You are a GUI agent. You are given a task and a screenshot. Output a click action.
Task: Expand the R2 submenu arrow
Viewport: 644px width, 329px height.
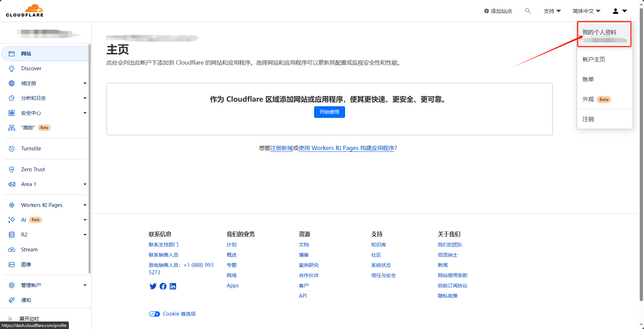[x=85, y=235]
